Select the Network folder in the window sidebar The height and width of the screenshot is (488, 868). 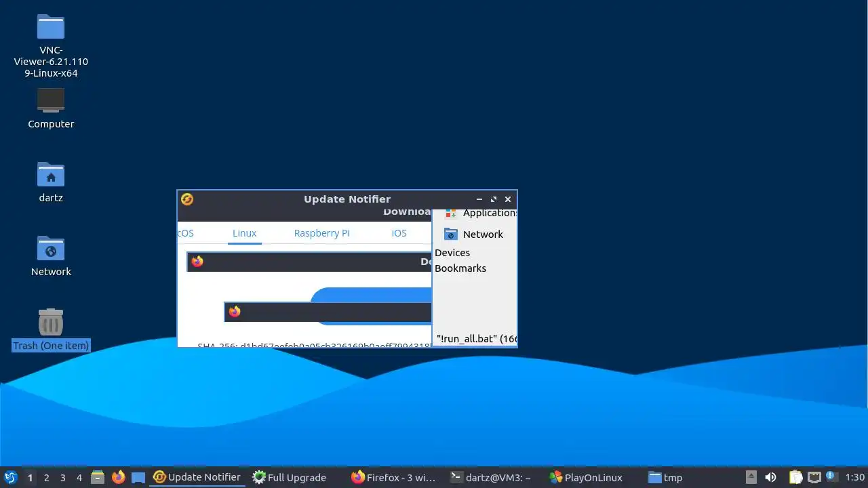tap(474, 234)
